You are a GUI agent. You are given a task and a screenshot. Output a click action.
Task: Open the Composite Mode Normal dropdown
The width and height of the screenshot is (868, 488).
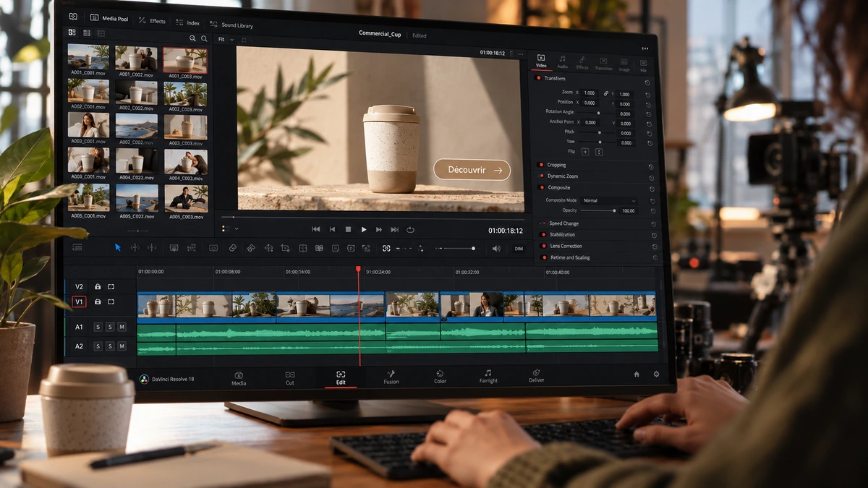coord(610,200)
